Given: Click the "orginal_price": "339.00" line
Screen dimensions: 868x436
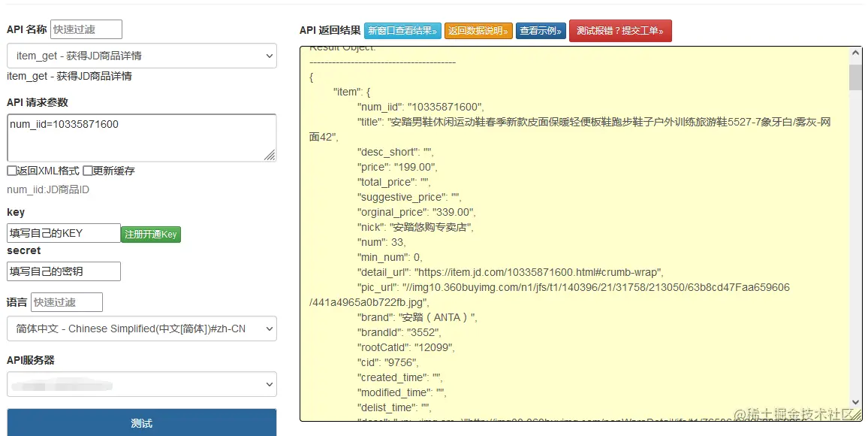Looking at the screenshot, I should point(416,212).
